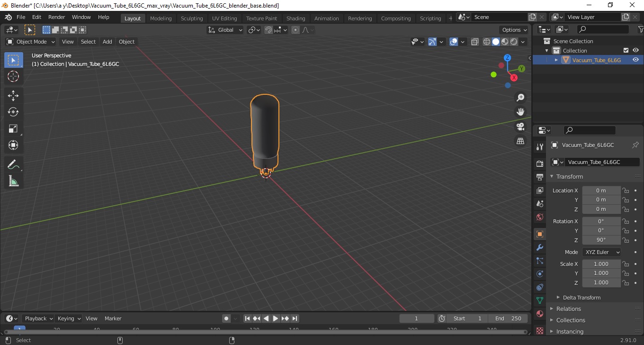Toggle snapping magnet icon
This screenshot has width=644, height=345.
[268, 30]
